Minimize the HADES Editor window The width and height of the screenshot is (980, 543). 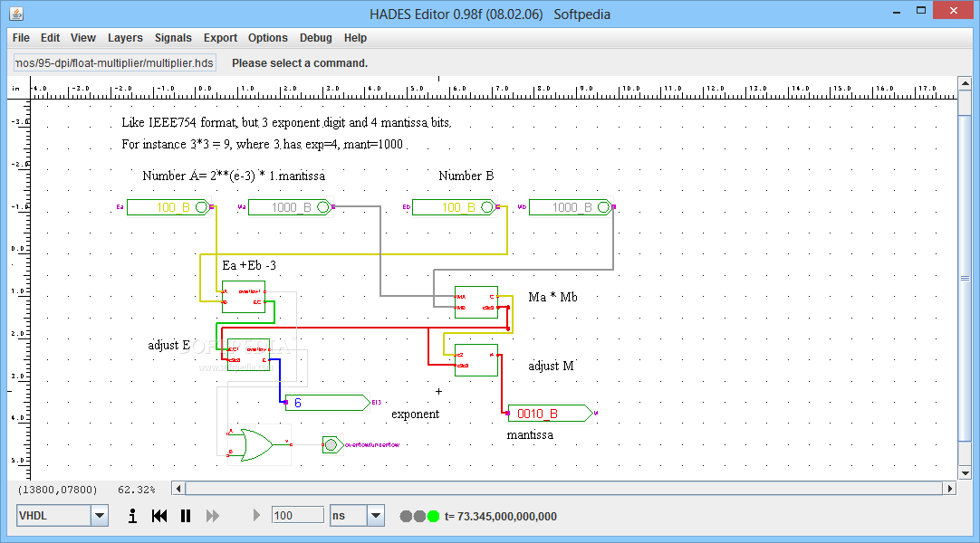click(897, 11)
